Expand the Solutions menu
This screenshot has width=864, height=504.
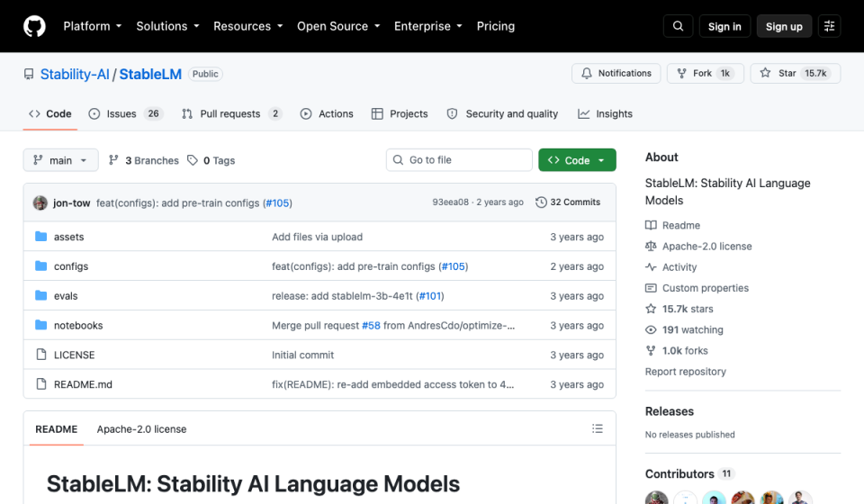coord(167,26)
